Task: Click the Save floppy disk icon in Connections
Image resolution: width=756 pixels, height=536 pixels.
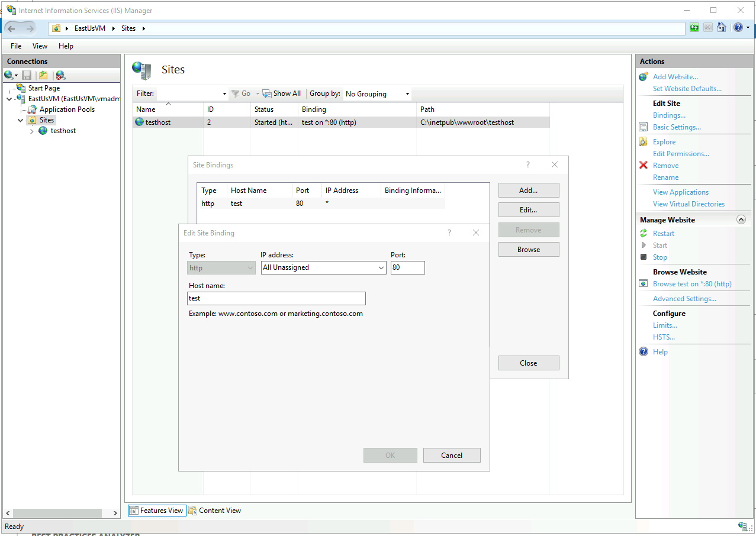Action: coord(27,75)
